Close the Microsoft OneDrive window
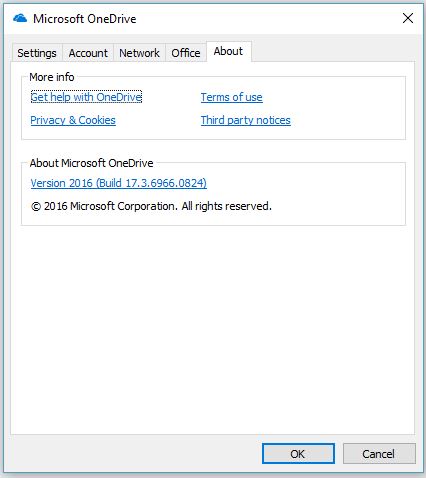 click(408, 18)
